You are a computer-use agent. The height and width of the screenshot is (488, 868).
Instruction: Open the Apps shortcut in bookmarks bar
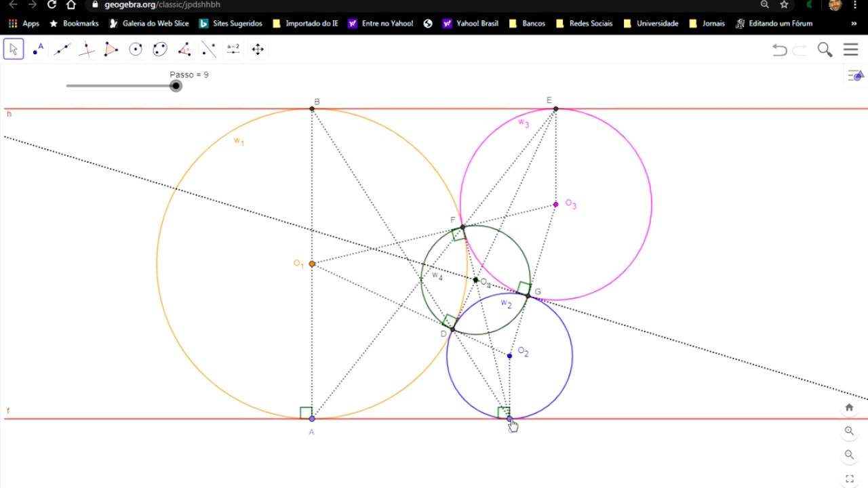pyautogui.click(x=24, y=23)
